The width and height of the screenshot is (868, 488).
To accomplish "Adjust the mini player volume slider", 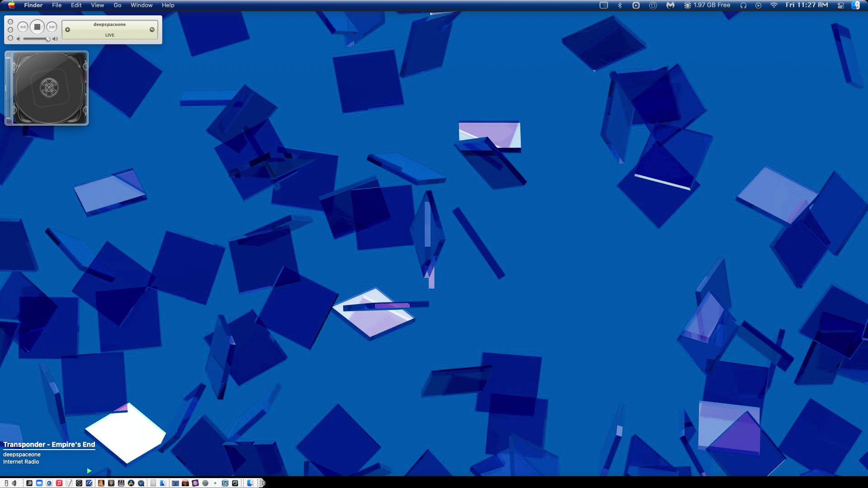I will click(x=36, y=39).
